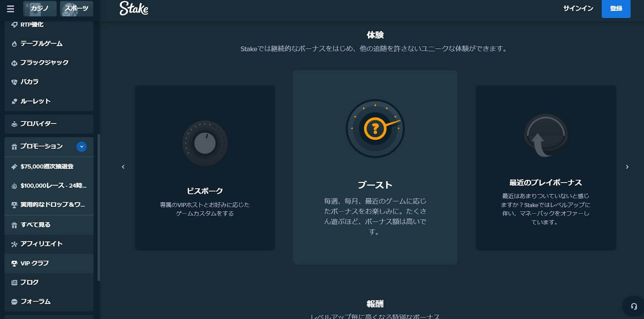The height and width of the screenshot is (319, 644).
Task: Select the 最近のプレイボーナス card
Action: pos(546,168)
